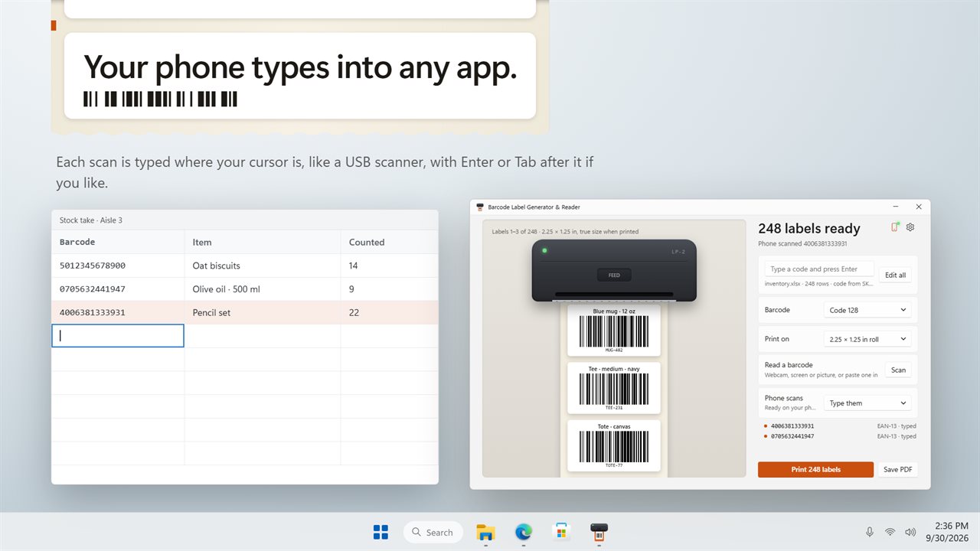This screenshot has height=551, width=980.
Task: Minimize the Barcode Label Generator window
Action: click(896, 207)
